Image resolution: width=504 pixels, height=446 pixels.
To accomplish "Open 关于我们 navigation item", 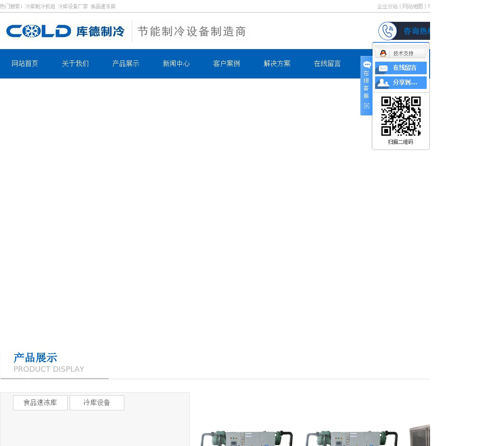I will (75, 64).
